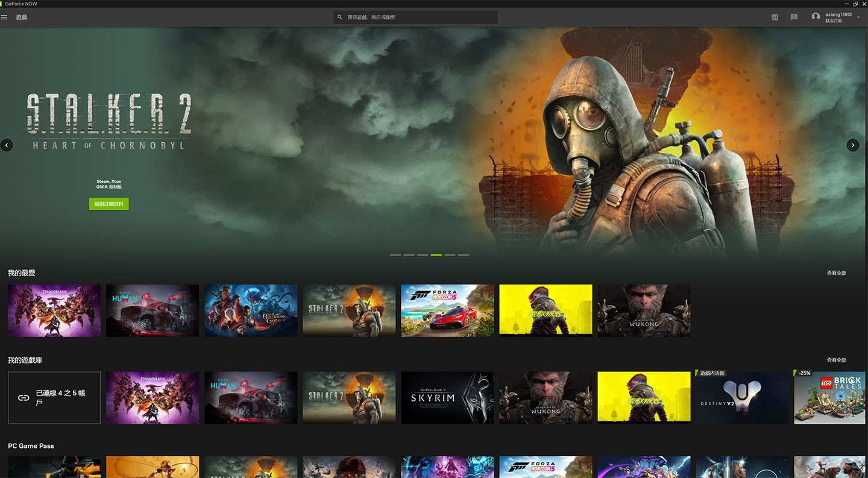This screenshot has width=868, height=478.
Task: Advance banner with right arrow
Action: point(852,145)
